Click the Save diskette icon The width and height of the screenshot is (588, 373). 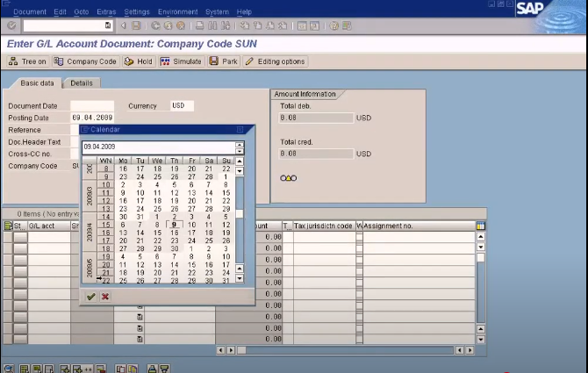136,25
